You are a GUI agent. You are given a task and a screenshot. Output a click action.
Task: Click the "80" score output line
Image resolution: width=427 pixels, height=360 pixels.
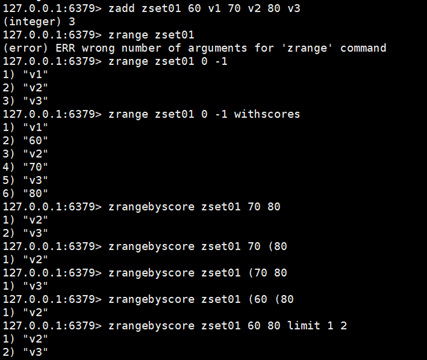coord(25,193)
